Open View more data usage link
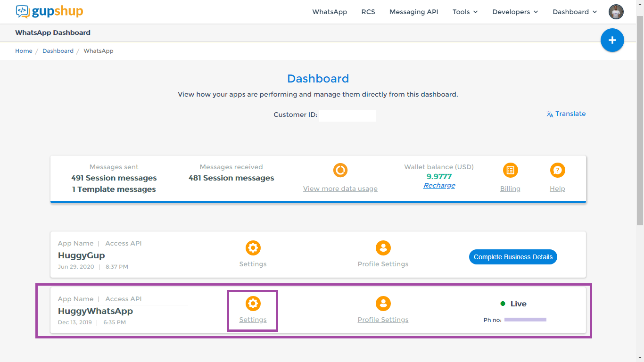 pyautogui.click(x=340, y=189)
